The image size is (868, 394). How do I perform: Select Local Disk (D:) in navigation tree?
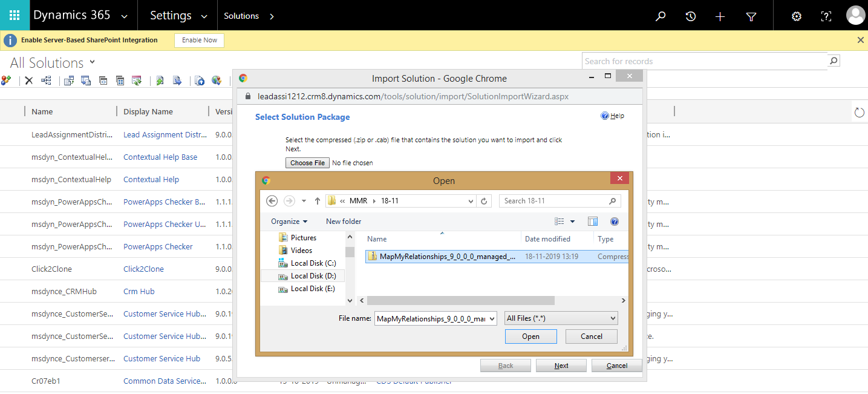tap(307, 276)
